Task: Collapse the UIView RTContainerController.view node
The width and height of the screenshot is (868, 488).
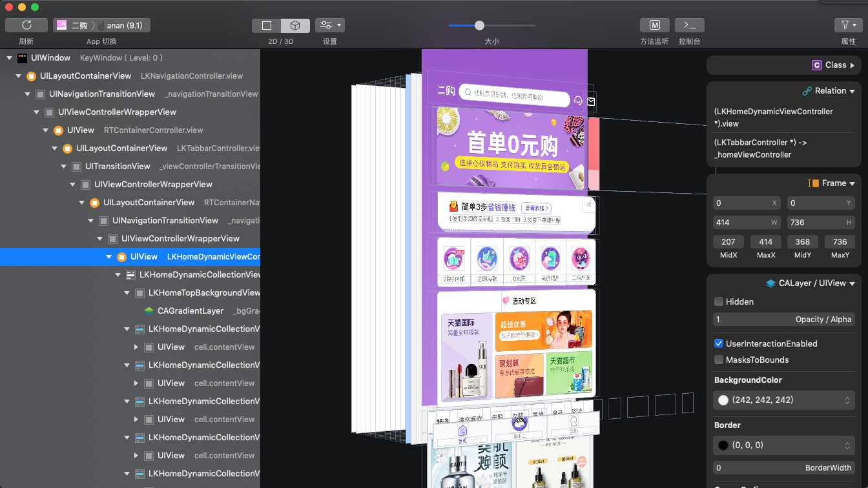Action: click(45, 130)
